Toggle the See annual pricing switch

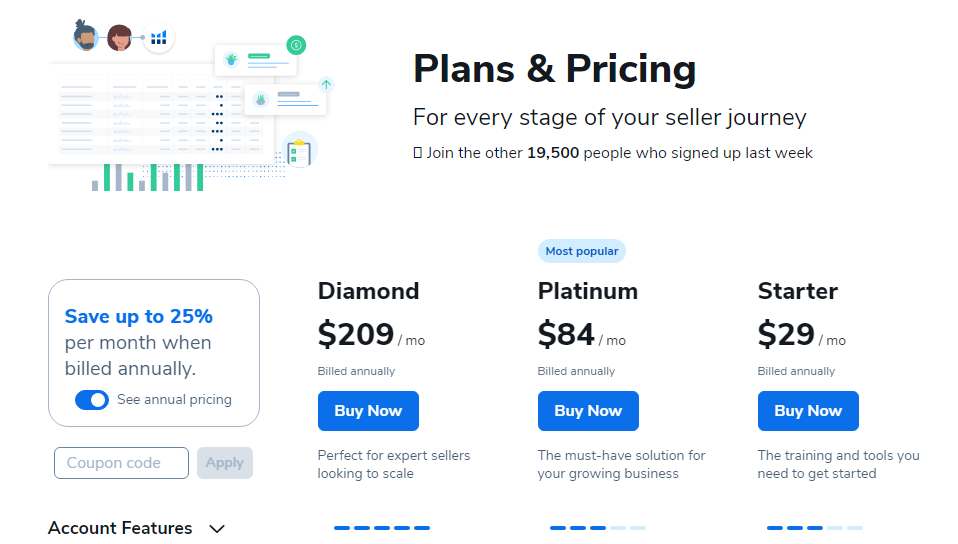coord(92,400)
